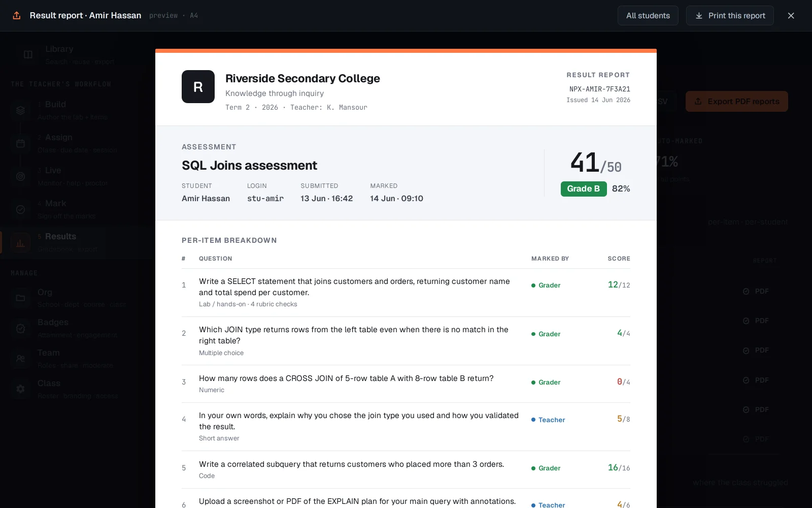Click the first PDF report link in the background list
Viewport: 812px width, 508px height.
pyautogui.click(x=756, y=291)
